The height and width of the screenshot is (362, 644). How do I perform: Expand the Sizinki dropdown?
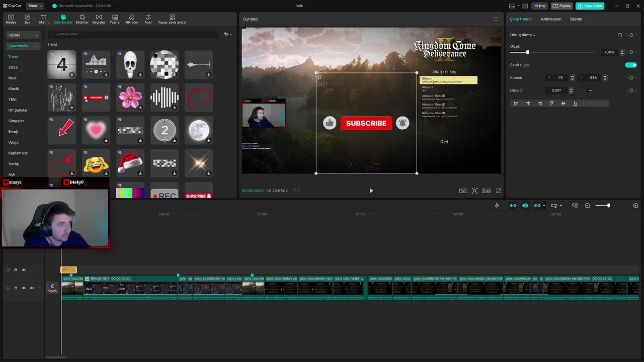[x=23, y=35]
